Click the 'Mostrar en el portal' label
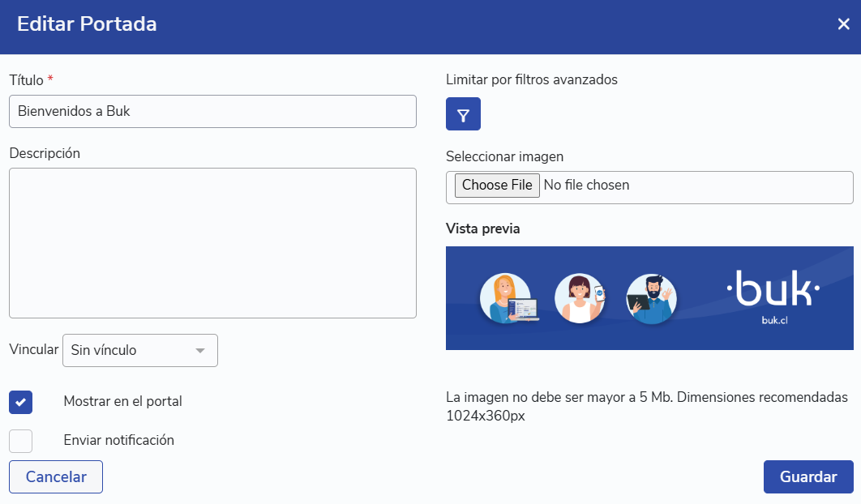861x504 pixels. [x=122, y=401]
